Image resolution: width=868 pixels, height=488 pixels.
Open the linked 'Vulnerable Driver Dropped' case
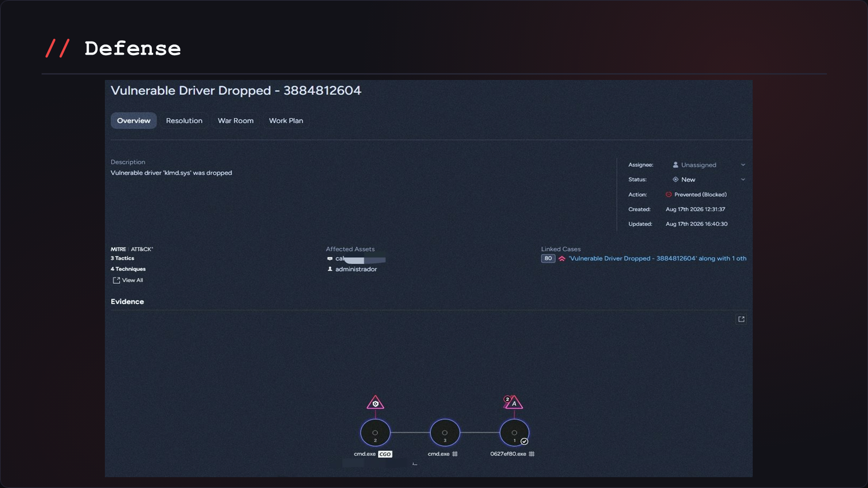[x=657, y=258]
